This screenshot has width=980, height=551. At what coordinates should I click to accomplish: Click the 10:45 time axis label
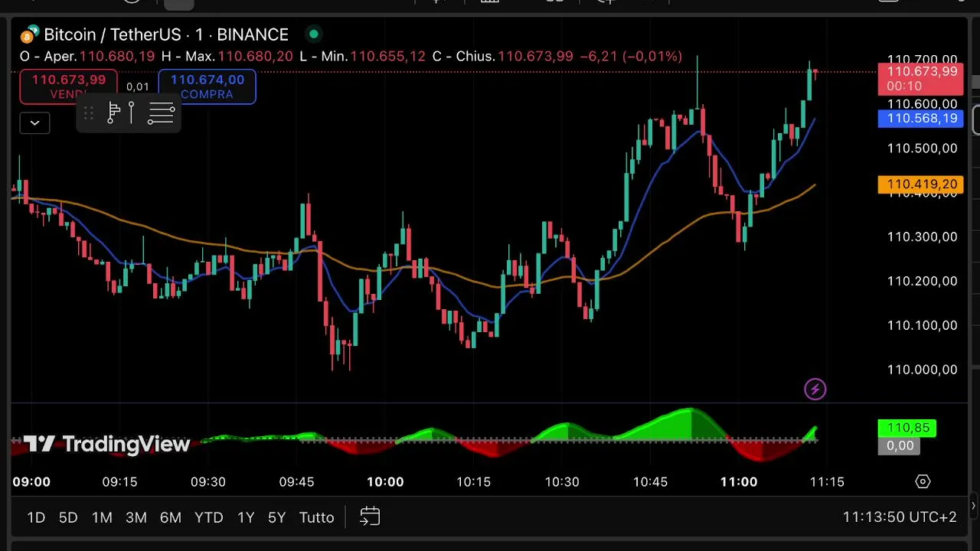click(650, 482)
